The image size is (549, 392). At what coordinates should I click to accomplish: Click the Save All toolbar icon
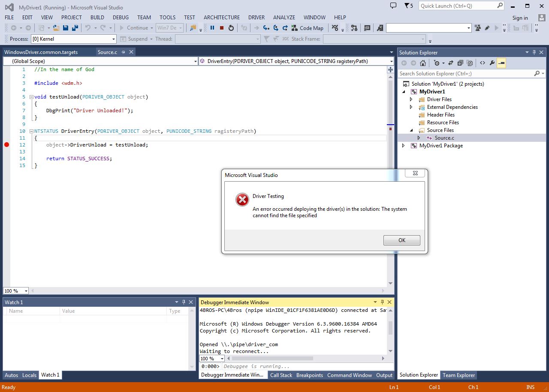(75, 28)
